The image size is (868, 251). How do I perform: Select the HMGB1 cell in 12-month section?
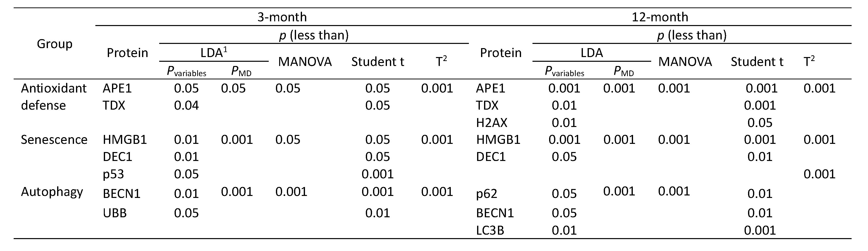(x=498, y=140)
